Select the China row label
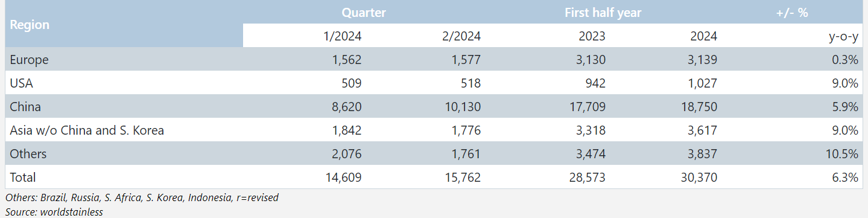868x218 pixels. point(25,107)
